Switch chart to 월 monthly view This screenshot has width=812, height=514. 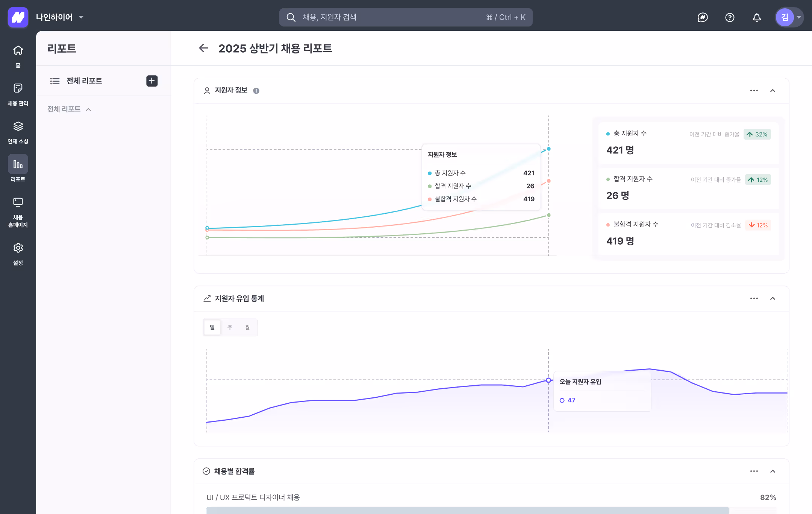247,327
